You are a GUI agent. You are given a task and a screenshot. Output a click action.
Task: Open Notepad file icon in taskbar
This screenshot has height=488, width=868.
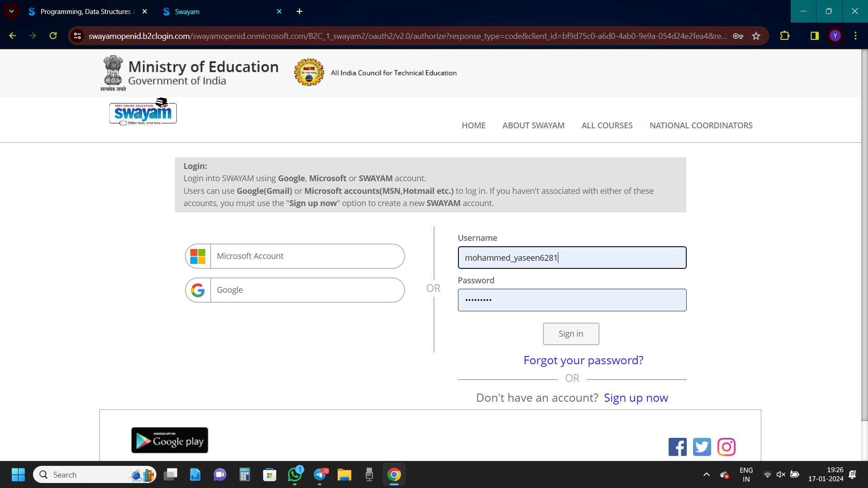click(195, 474)
